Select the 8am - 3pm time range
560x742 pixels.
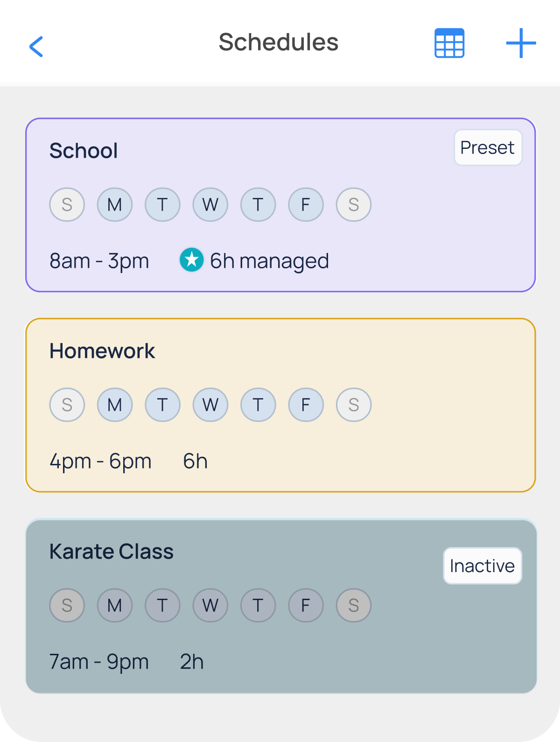[99, 261]
